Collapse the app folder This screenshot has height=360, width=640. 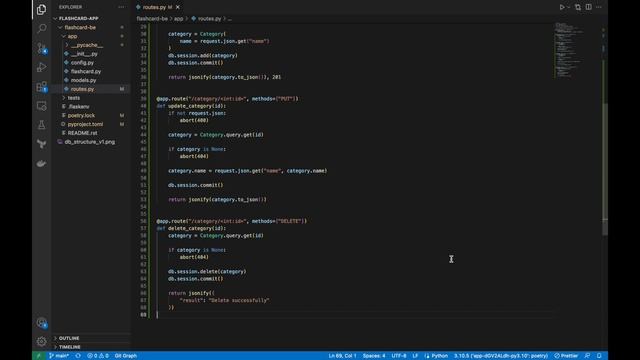point(72,36)
